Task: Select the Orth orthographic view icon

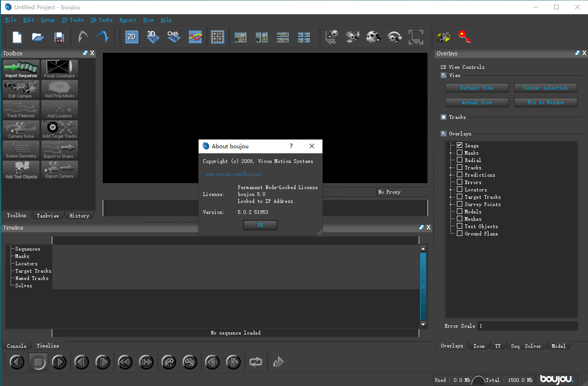Action: point(173,37)
